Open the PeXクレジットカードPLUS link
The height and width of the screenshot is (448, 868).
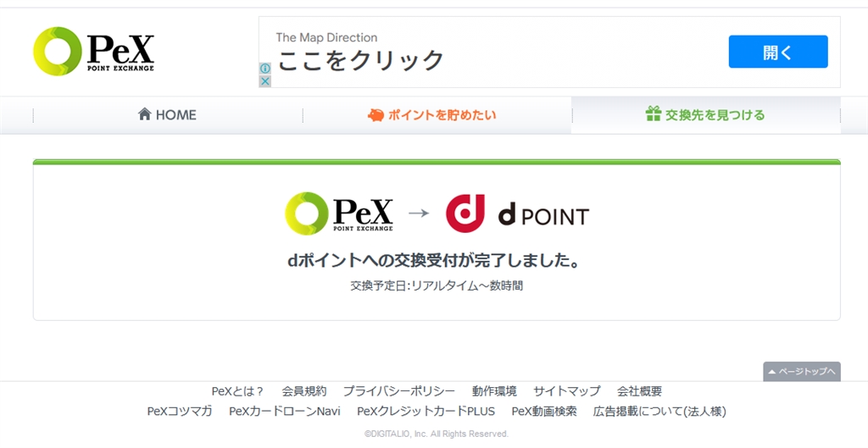426,412
